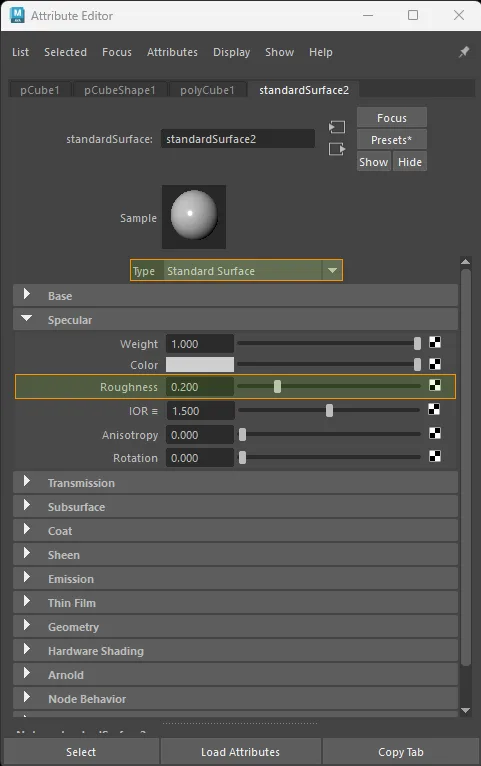This screenshot has height=766, width=481.
Task: Open the List menu
Action: [x=21, y=52]
